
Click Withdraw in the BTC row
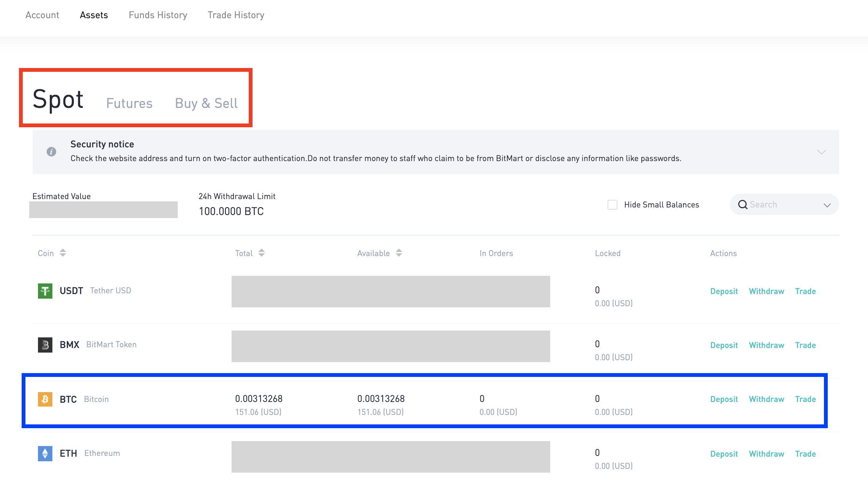point(767,399)
